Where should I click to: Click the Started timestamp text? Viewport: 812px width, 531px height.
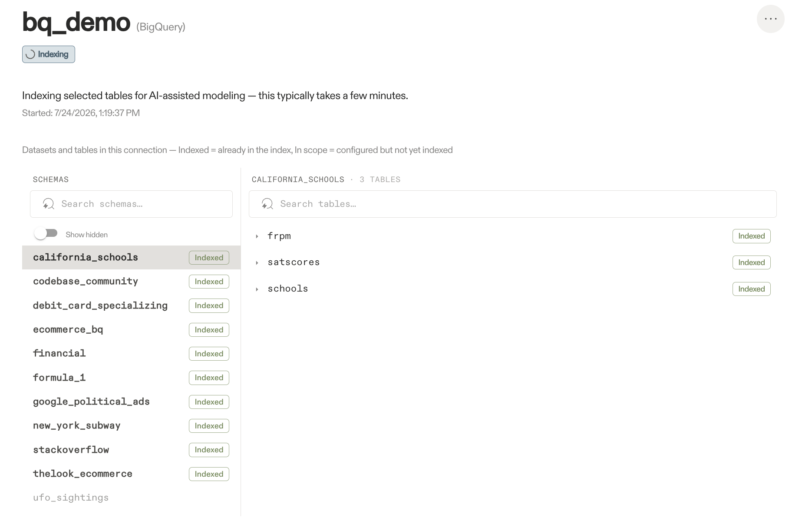81,113
